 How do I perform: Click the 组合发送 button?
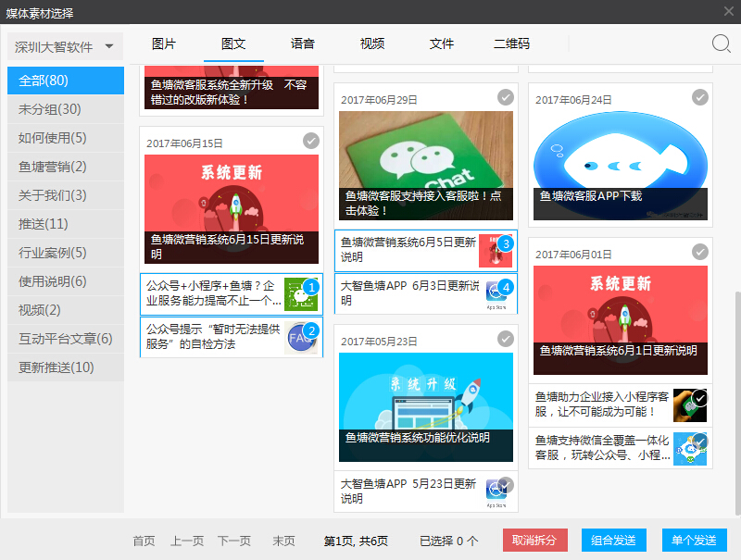614,541
